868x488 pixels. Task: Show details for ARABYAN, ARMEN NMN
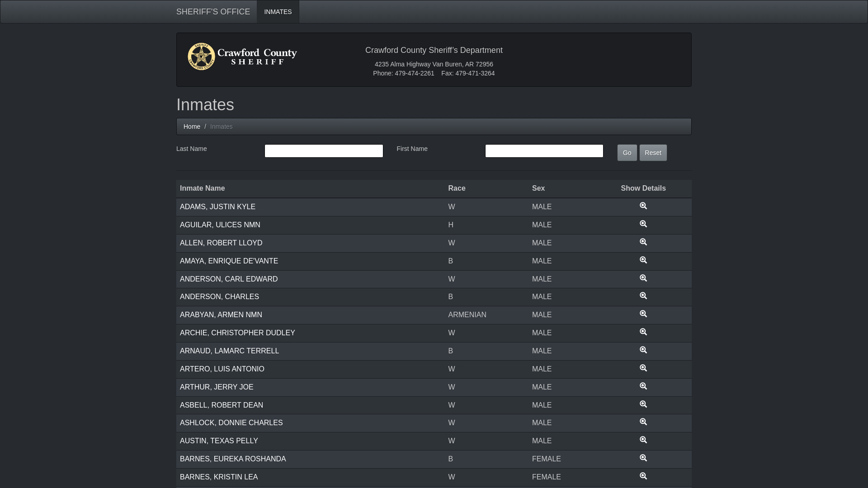(x=643, y=314)
